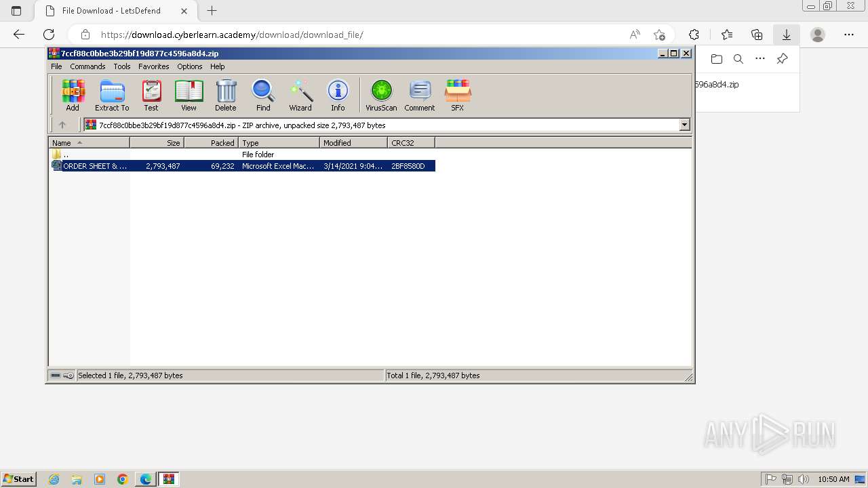Open browser Settings and more menu
Screen dimensions: 868x488
pyautogui.click(x=849, y=35)
